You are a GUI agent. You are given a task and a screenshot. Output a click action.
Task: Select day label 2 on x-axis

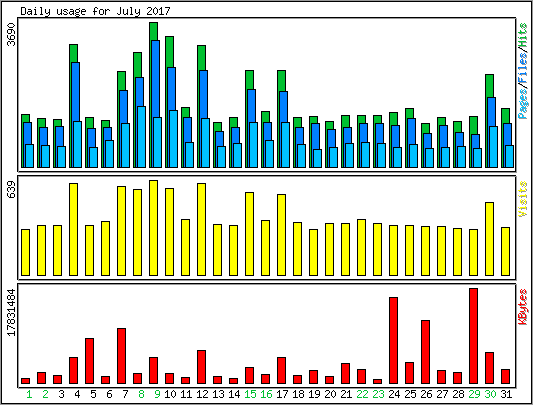point(45,394)
